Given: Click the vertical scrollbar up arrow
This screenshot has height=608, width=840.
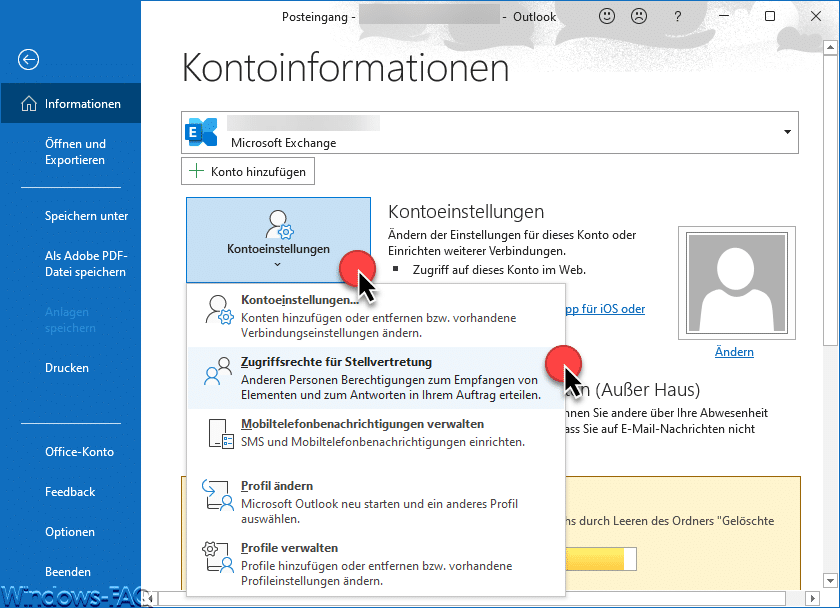Looking at the screenshot, I should coord(830,48).
